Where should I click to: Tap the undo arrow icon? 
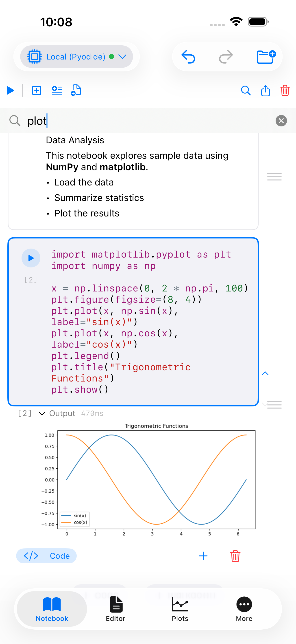pyautogui.click(x=188, y=57)
